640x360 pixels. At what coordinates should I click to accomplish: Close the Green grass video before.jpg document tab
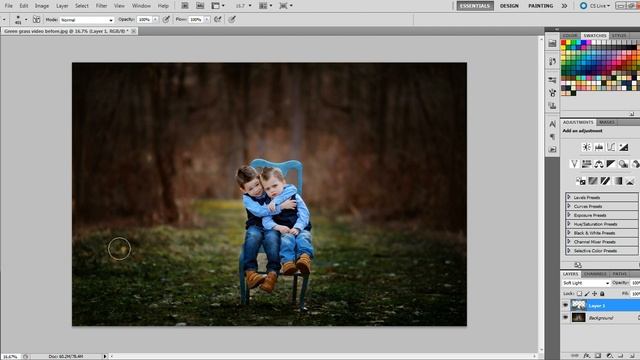pos(133,31)
